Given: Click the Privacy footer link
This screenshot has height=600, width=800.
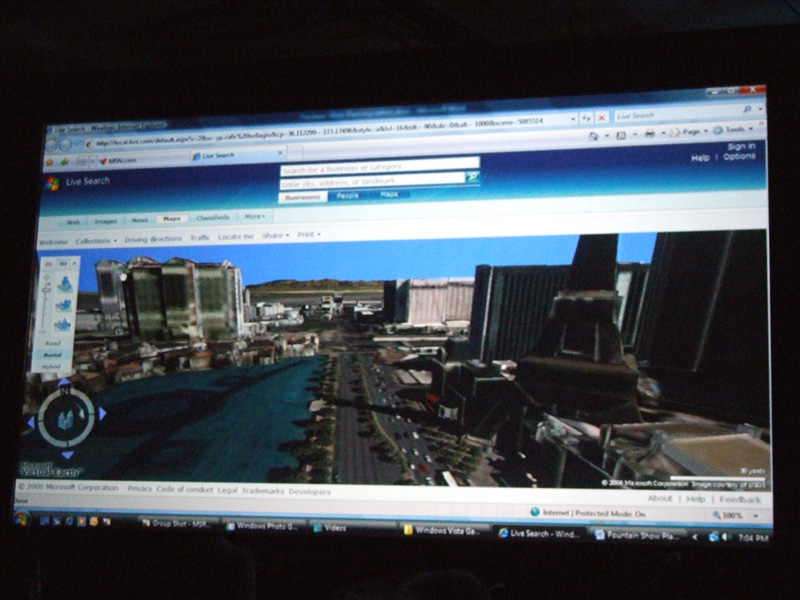Looking at the screenshot, I should tap(140, 488).
